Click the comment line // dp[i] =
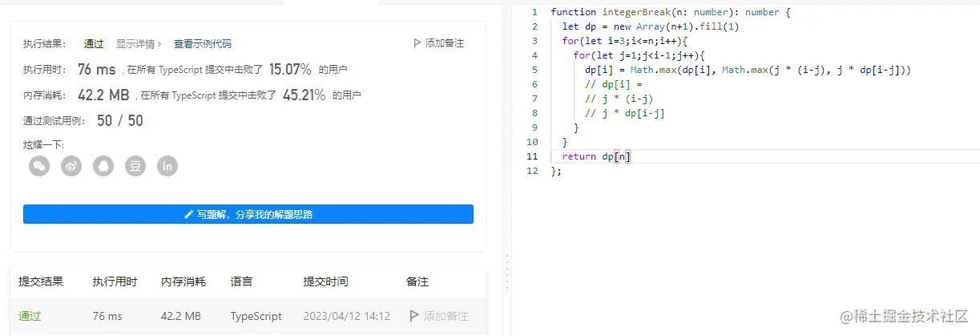980x336 pixels. pyautogui.click(x=614, y=84)
